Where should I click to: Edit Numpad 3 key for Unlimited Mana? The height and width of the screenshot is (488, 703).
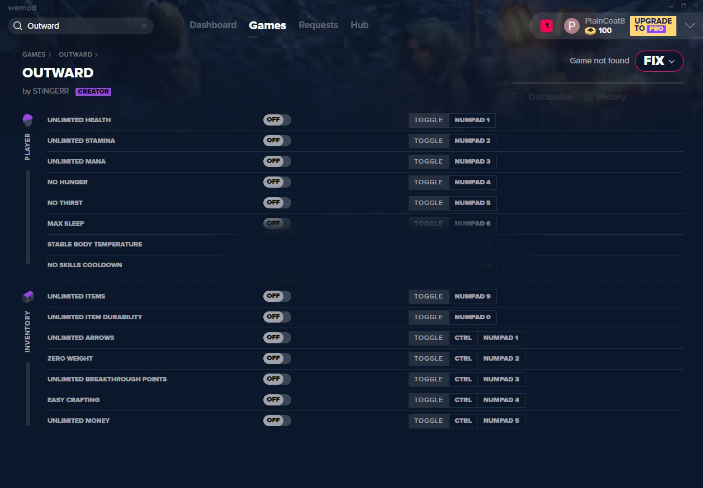(x=472, y=161)
